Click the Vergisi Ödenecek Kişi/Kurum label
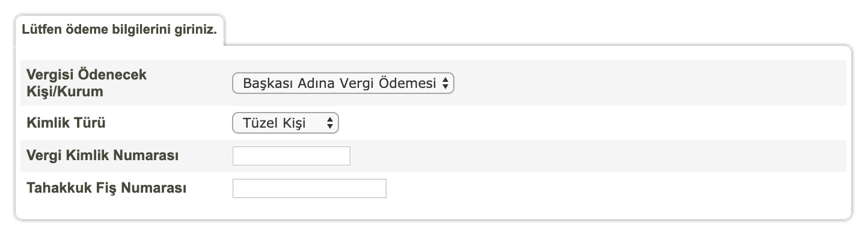 point(87,84)
